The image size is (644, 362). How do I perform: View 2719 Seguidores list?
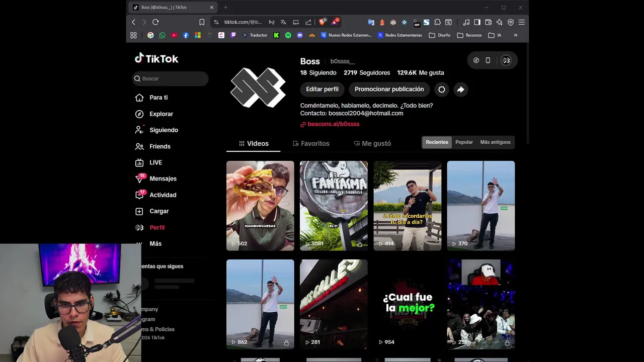(x=367, y=73)
